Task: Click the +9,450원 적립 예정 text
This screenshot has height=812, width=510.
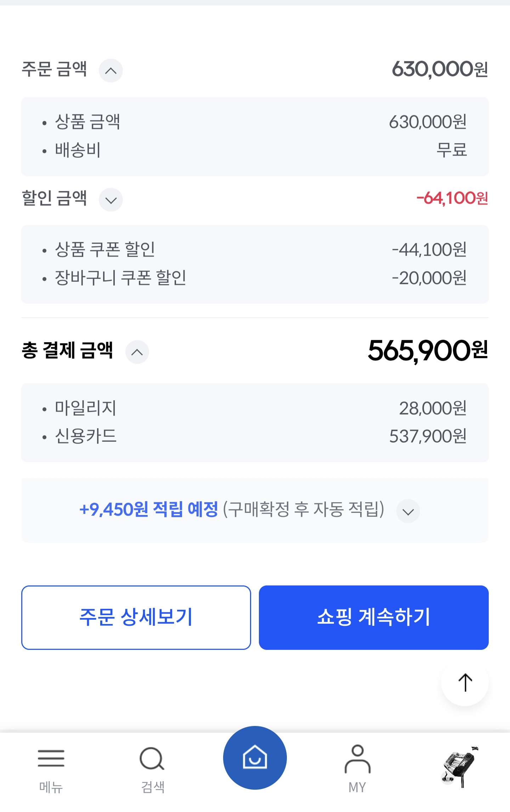Action: (x=149, y=510)
